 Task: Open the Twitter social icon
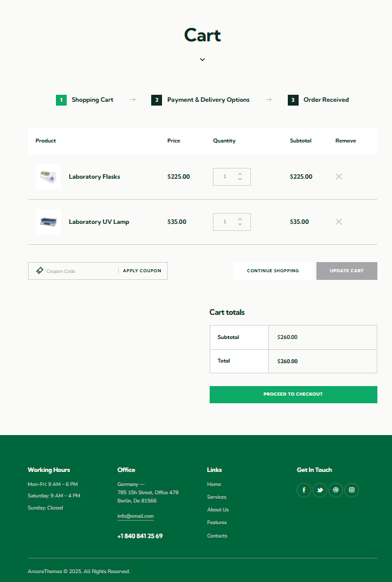(320, 490)
